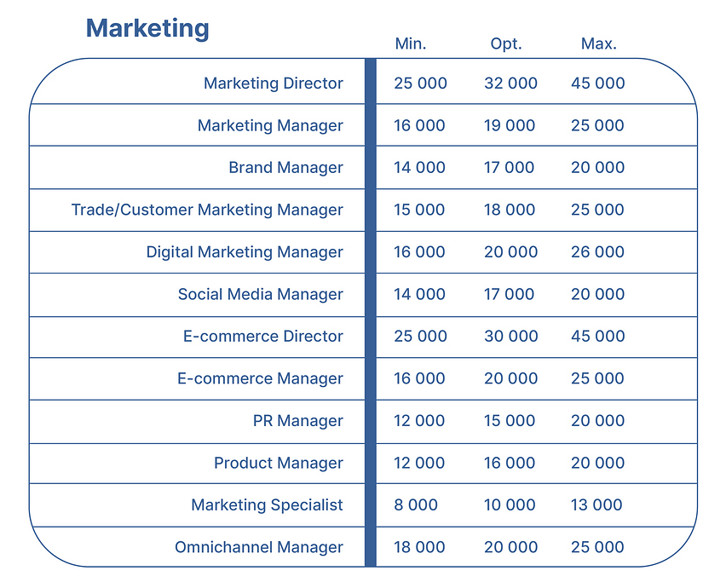Select the PR Manager row label
726x588 pixels.
(x=297, y=421)
